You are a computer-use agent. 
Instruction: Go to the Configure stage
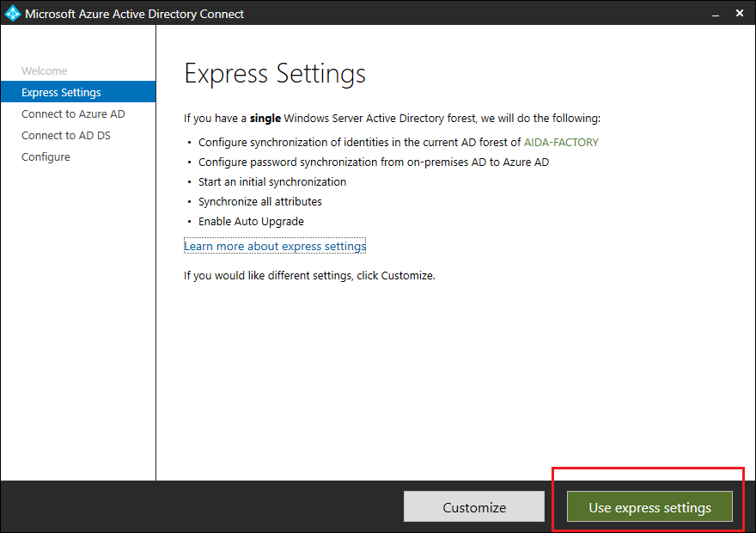(46, 156)
